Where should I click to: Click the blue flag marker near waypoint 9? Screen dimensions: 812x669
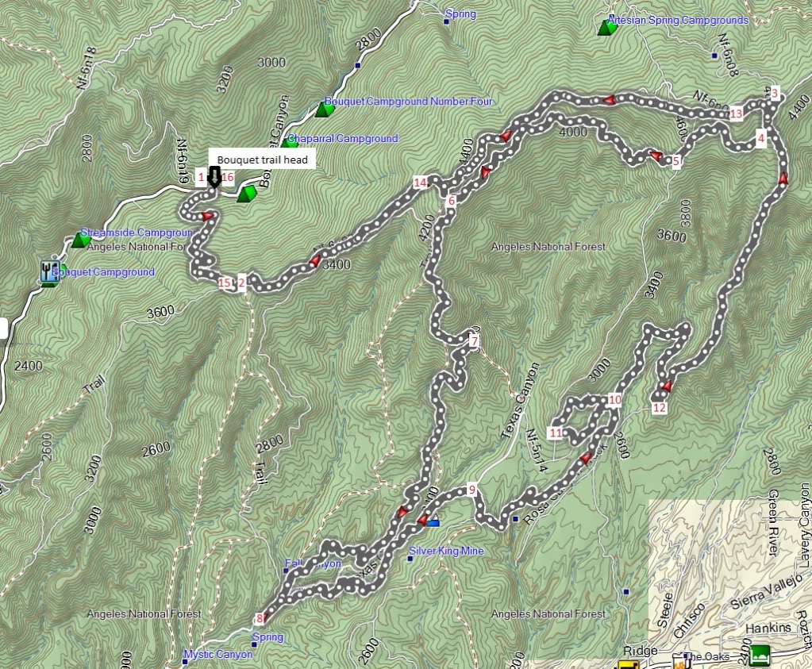432,521
